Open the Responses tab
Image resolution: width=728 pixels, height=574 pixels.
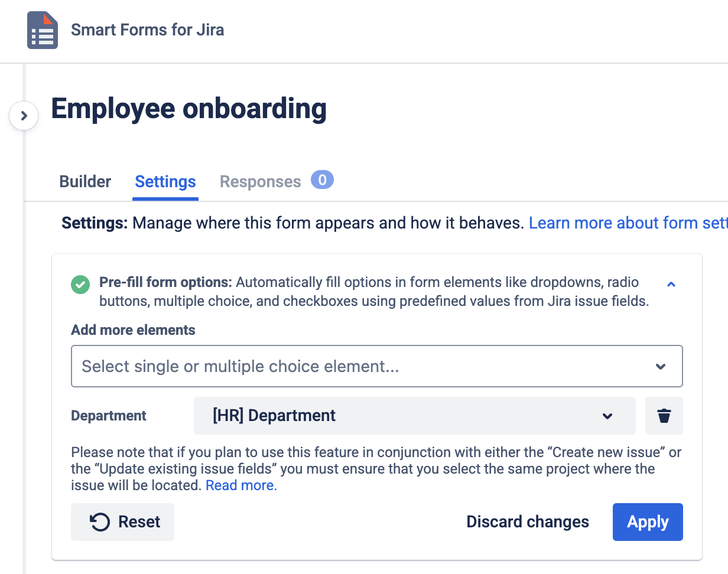pyautogui.click(x=260, y=182)
